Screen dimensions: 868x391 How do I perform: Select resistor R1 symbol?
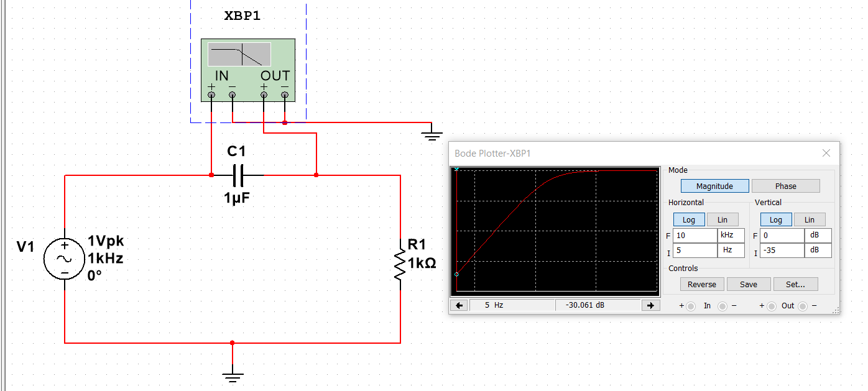(400, 264)
